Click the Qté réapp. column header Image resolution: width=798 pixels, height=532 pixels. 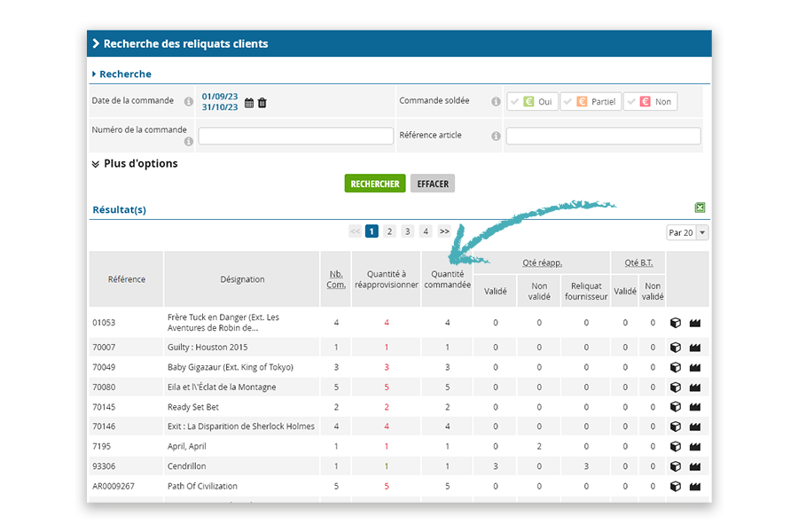click(x=542, y=262)
